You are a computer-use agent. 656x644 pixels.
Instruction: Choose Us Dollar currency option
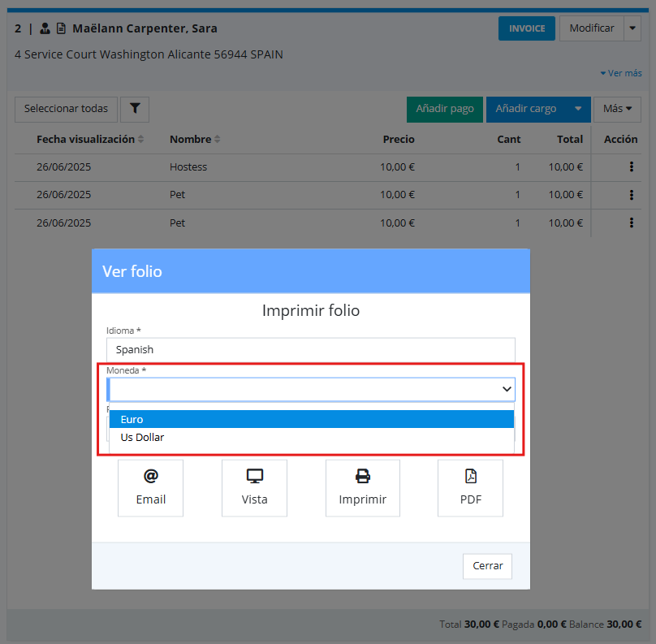coord(311,438)
